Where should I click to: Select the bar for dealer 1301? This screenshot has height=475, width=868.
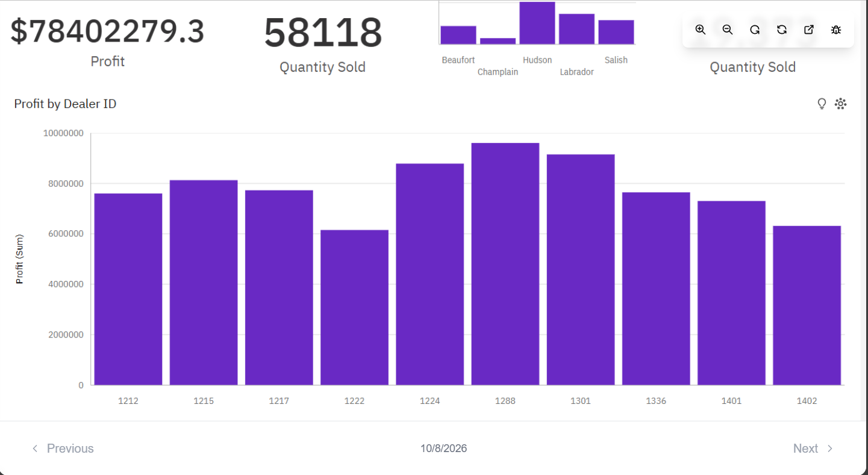[x=581, y=269]
